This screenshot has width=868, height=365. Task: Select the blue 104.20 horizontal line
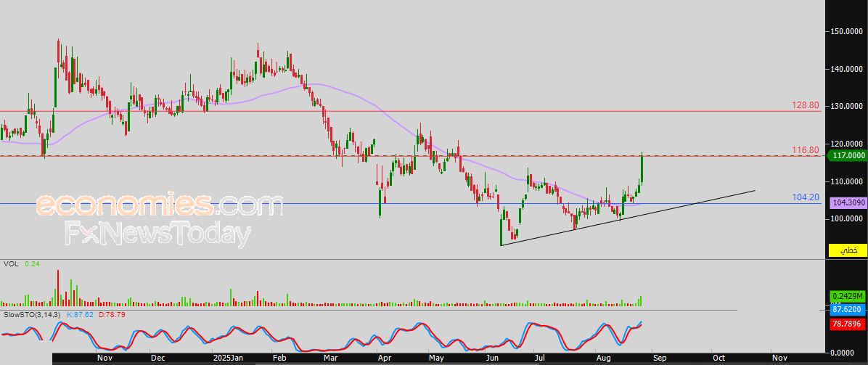(412, 203)
